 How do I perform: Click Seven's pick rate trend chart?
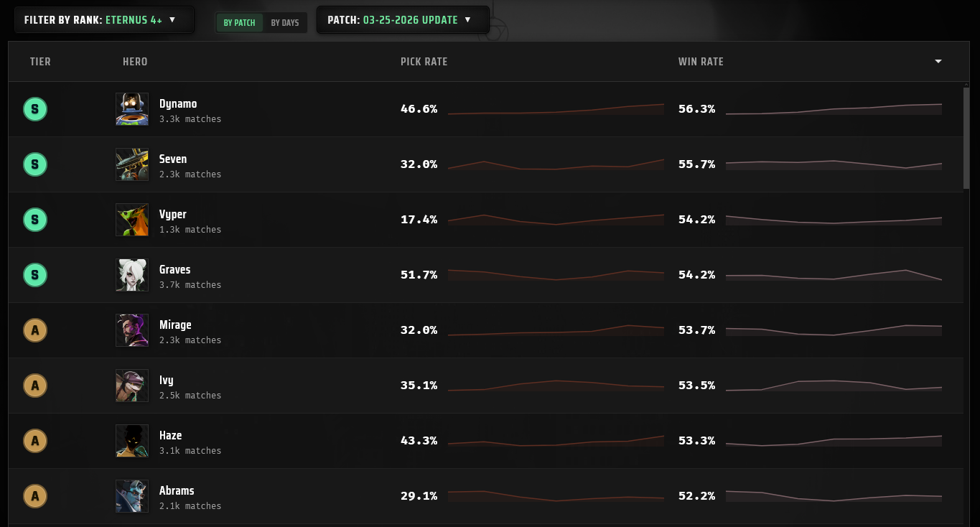pyautogui.click(x=556, y=164)
